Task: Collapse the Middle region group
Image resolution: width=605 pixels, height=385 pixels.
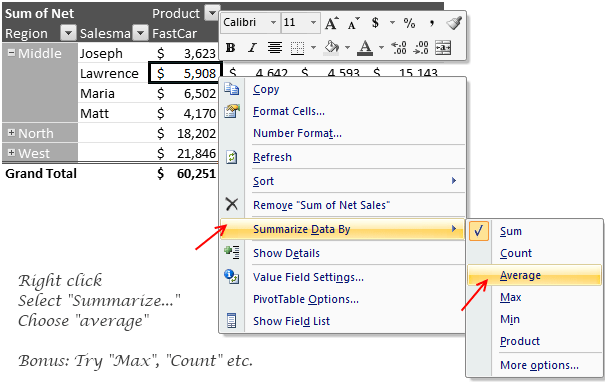Action: click(12, 53)
